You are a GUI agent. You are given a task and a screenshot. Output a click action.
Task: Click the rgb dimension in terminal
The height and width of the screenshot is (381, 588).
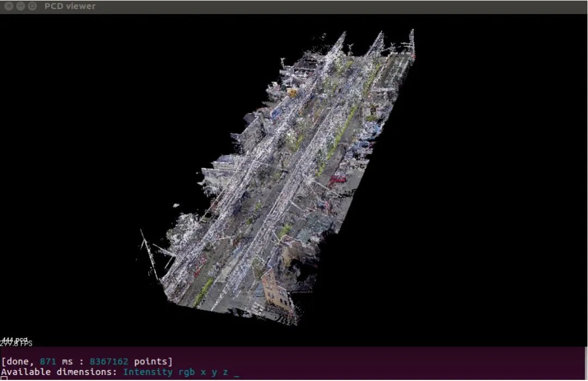click(x=186, y=372)
